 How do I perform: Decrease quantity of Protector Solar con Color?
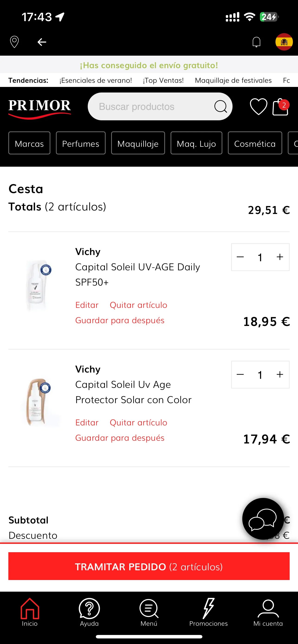[x=240, y=374]
